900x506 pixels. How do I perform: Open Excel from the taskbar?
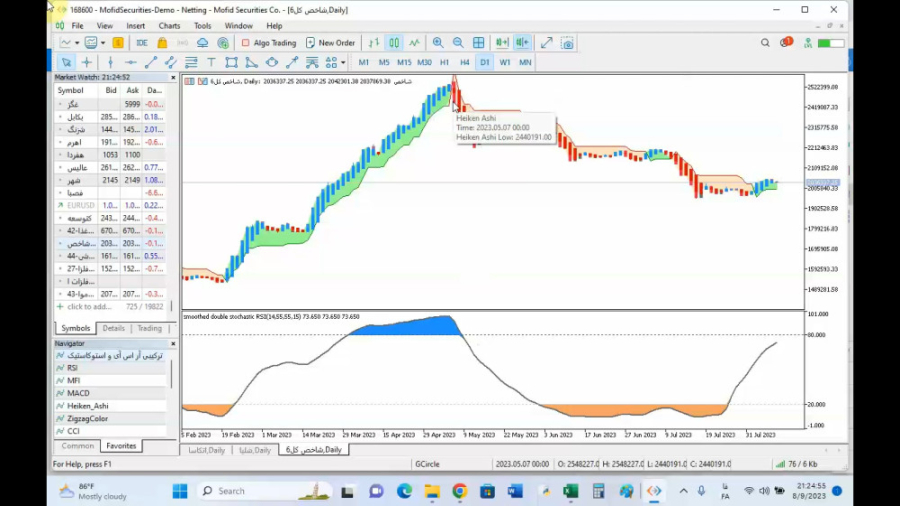571,491
